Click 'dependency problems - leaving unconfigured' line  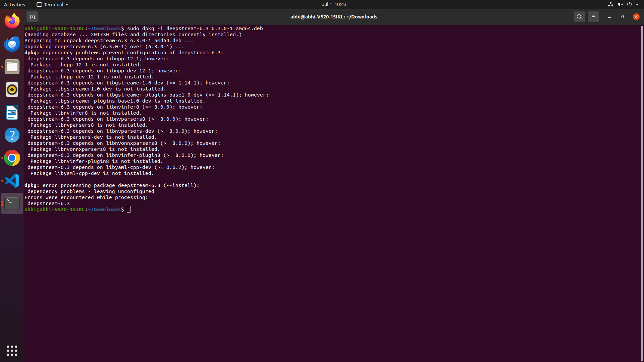91,191
